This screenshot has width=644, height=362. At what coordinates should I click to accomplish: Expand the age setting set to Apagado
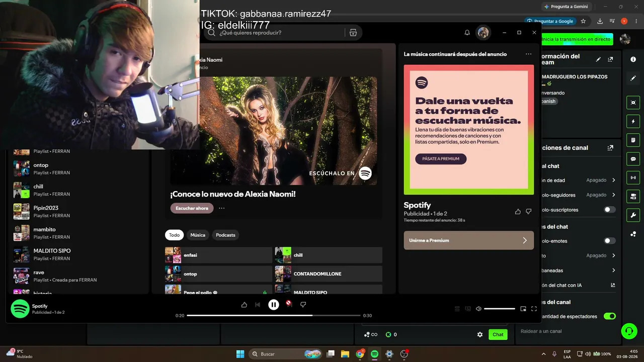point(614,180)
